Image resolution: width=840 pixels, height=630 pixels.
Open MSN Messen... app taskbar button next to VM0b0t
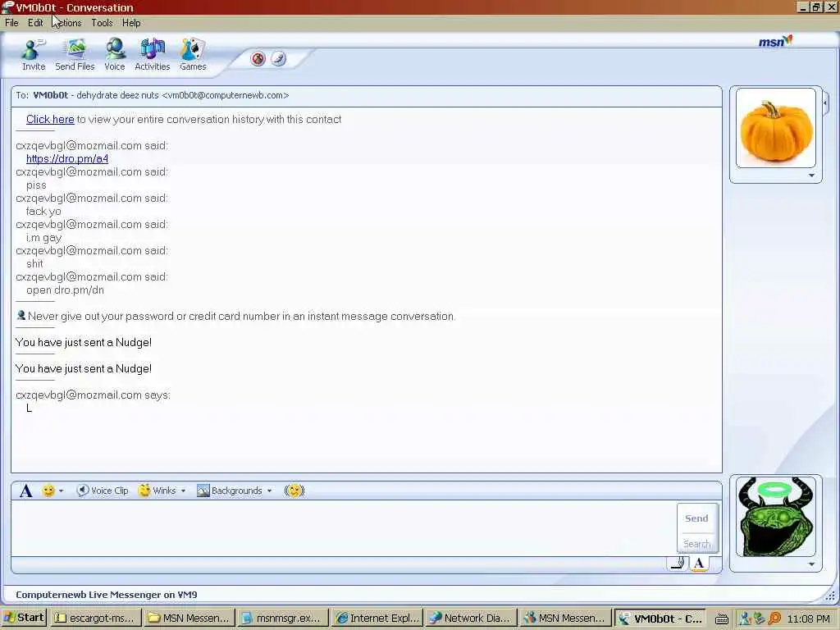coord(565,619)
